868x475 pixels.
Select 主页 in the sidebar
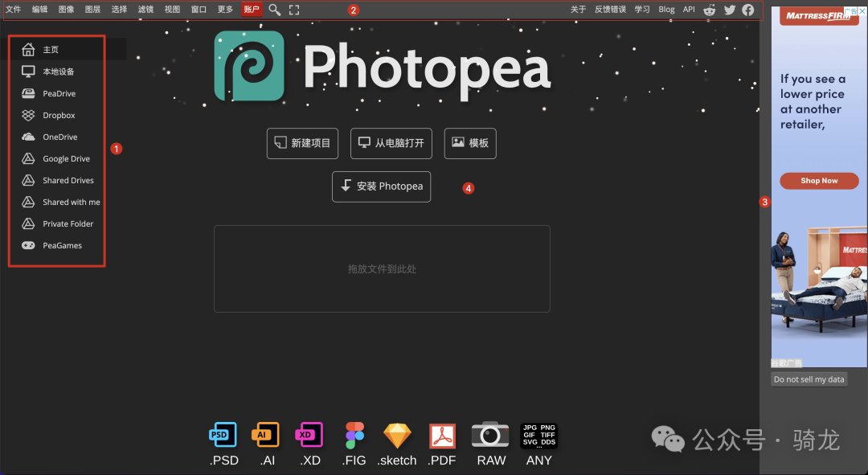(x=63, y=49)
